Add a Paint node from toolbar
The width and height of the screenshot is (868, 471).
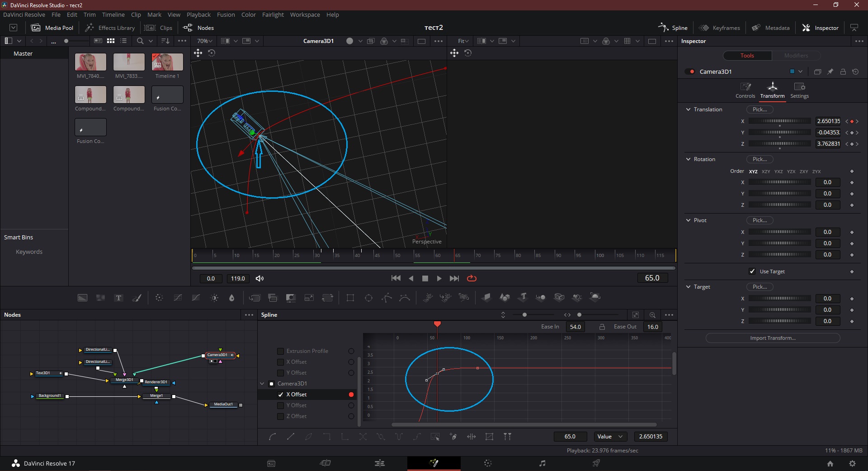(137, 298)
